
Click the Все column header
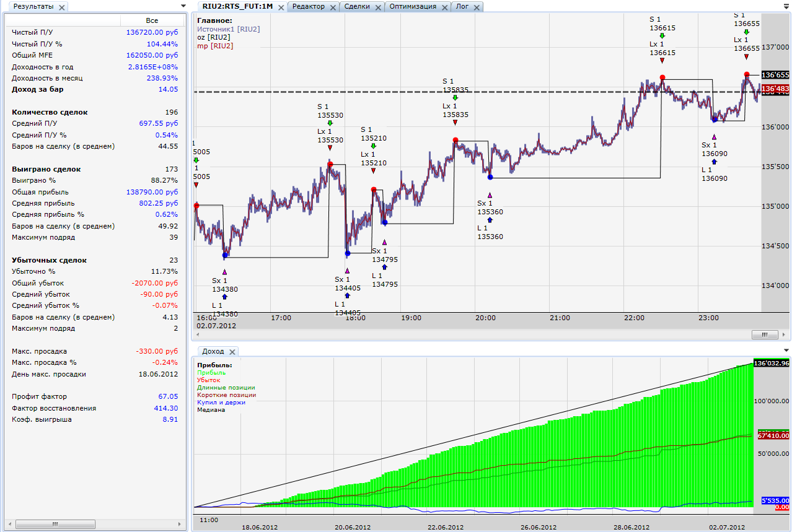[152, 20]
